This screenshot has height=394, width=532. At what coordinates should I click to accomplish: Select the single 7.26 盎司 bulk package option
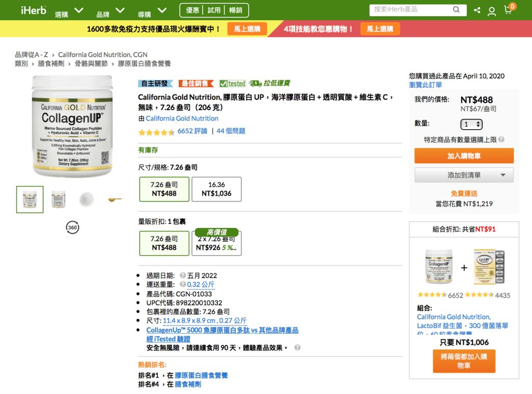[x=164, y=243]
